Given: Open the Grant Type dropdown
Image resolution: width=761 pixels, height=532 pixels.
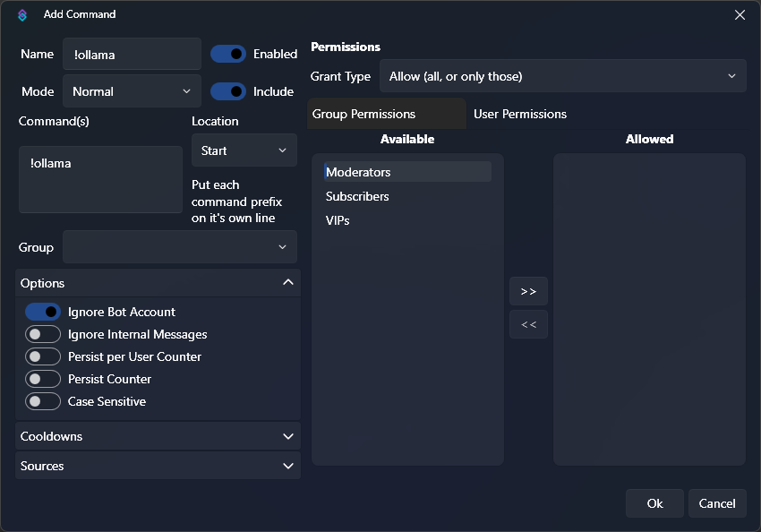Looking at the screenshot, I should click(562, 76).
